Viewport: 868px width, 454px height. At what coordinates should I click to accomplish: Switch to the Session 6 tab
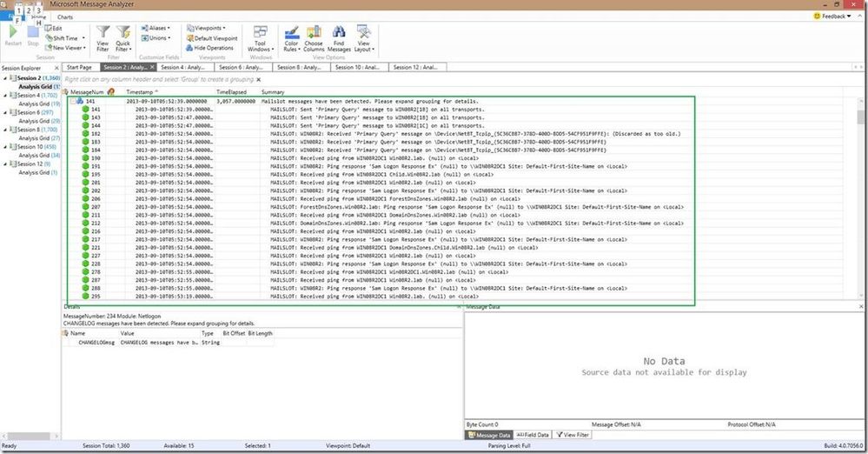click(243, 67)
